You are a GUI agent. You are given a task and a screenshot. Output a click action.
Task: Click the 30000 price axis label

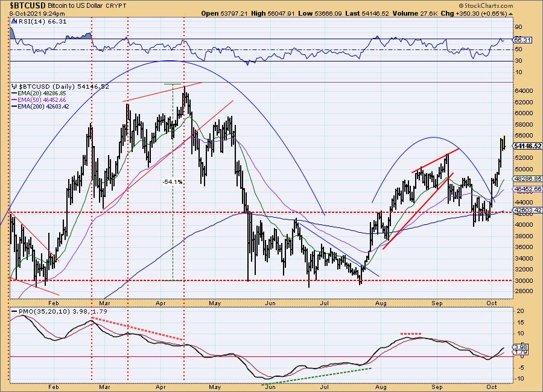point(524,281)
